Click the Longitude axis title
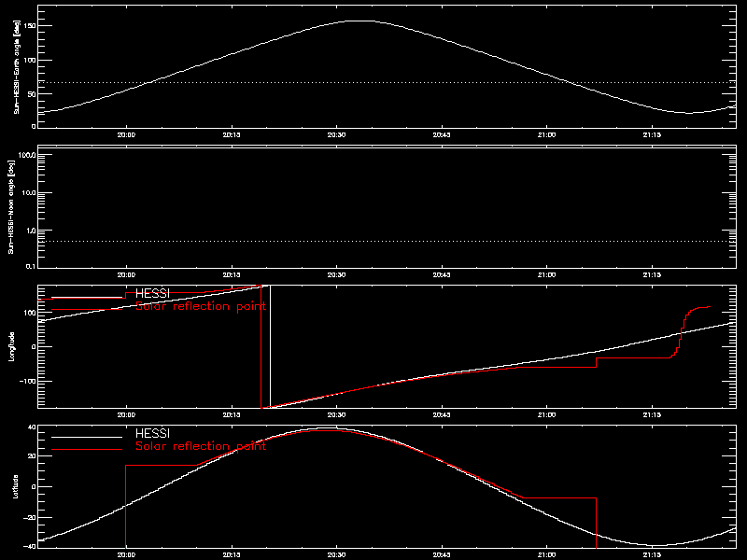Viewport: 747px width, 560px height. (11, 346)
